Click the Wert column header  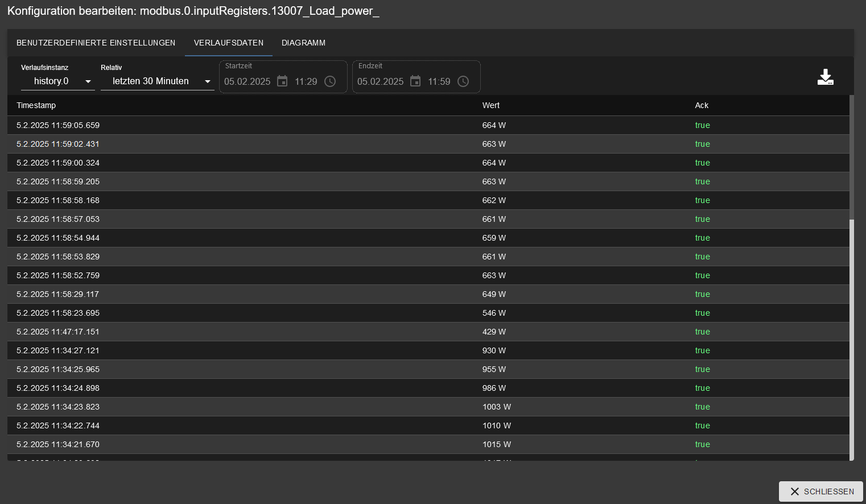pyautogui.click(x=491, y=105)
